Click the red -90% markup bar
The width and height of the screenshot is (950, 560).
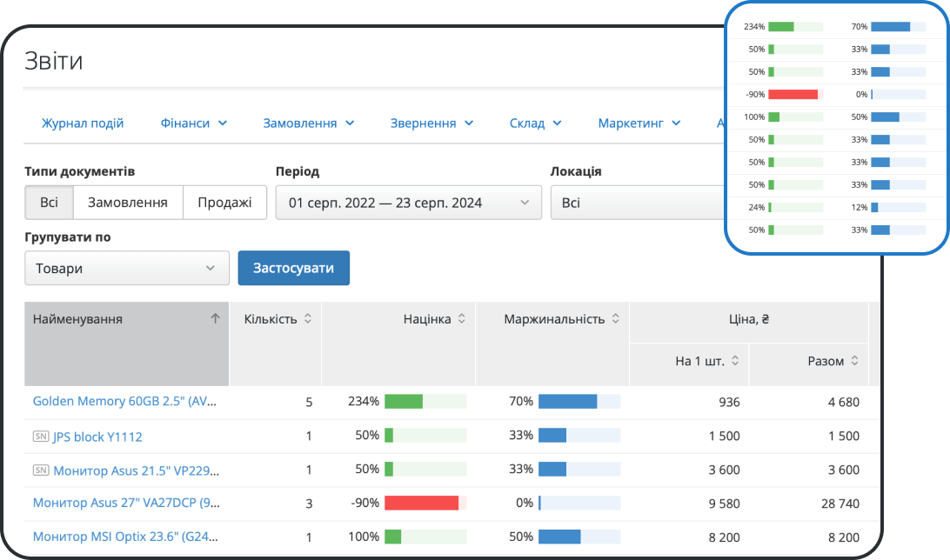(x=421, y=503)
